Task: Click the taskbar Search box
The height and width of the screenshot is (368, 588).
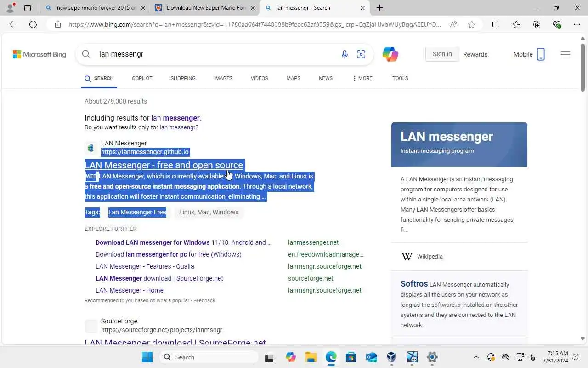Action: pyautogui.click(x=209, y=357)
